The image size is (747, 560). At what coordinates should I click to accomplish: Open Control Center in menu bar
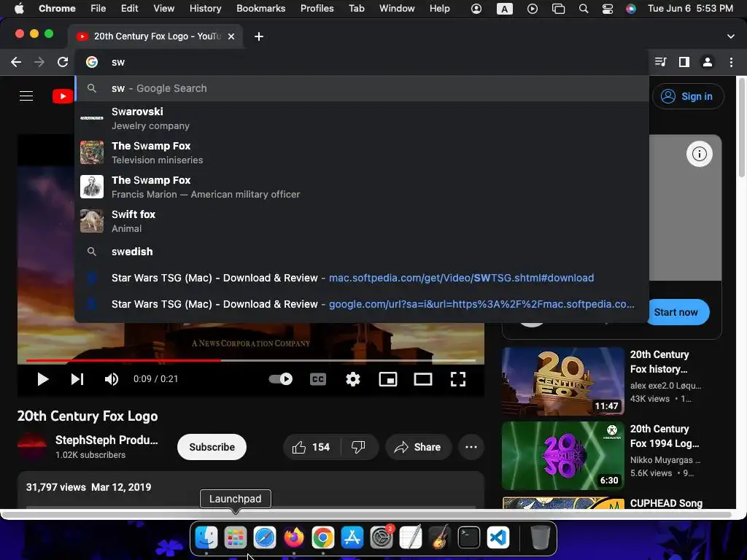pyautogui.click(x=608, y=9)
